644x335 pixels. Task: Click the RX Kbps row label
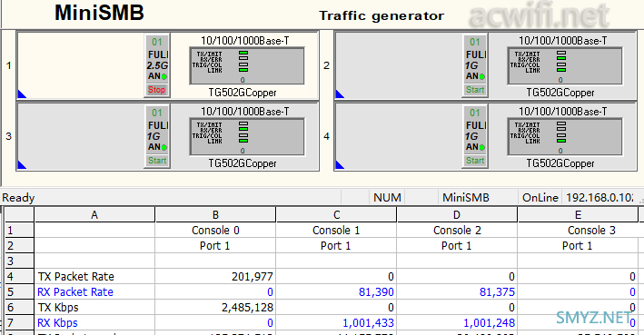coord(57,323)
